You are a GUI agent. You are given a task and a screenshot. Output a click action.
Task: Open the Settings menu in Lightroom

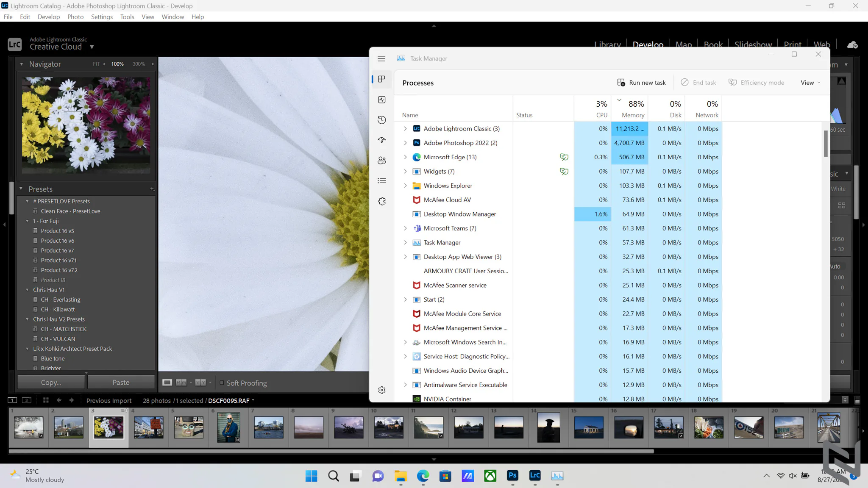(x=102, y=17)
